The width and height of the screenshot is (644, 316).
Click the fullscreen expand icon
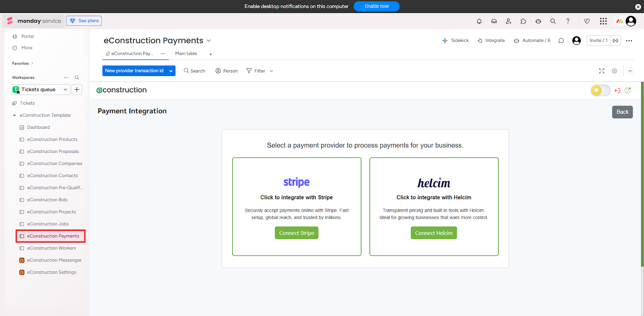[x=602, y=71]
